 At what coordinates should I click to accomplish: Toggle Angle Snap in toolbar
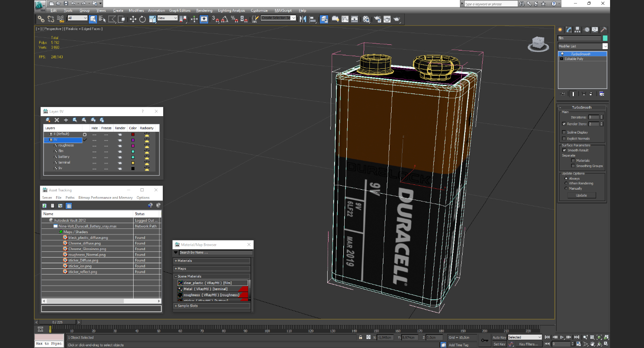pos(225,19)
